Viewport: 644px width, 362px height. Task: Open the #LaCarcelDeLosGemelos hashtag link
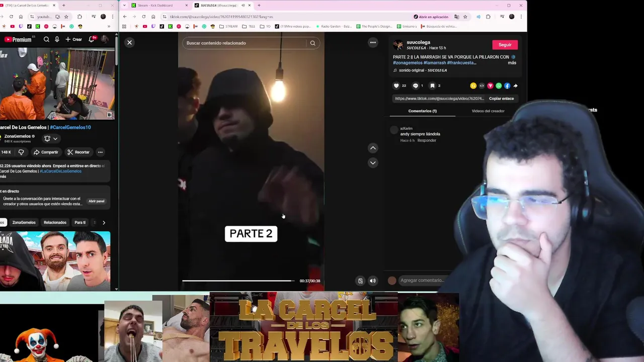[x=60, y=171]
